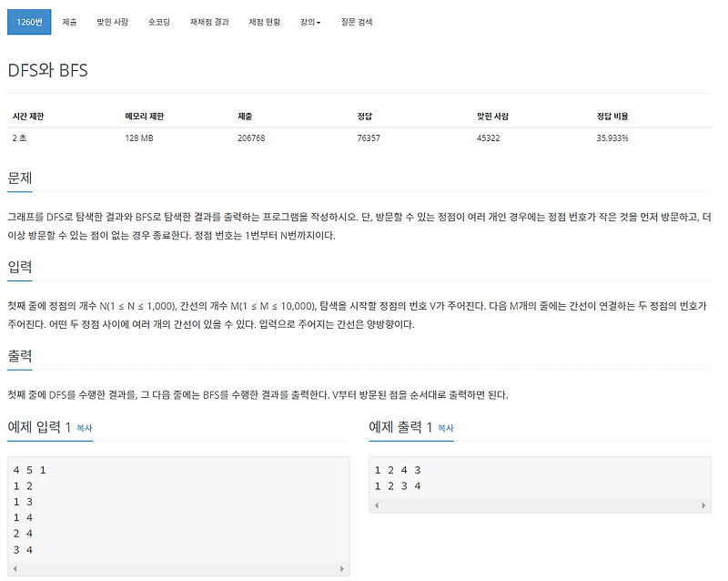Image resolution: width=728 pixels, height=581 pixels.
Task: Click the 문제 section heading
Action: click(21, 179)
